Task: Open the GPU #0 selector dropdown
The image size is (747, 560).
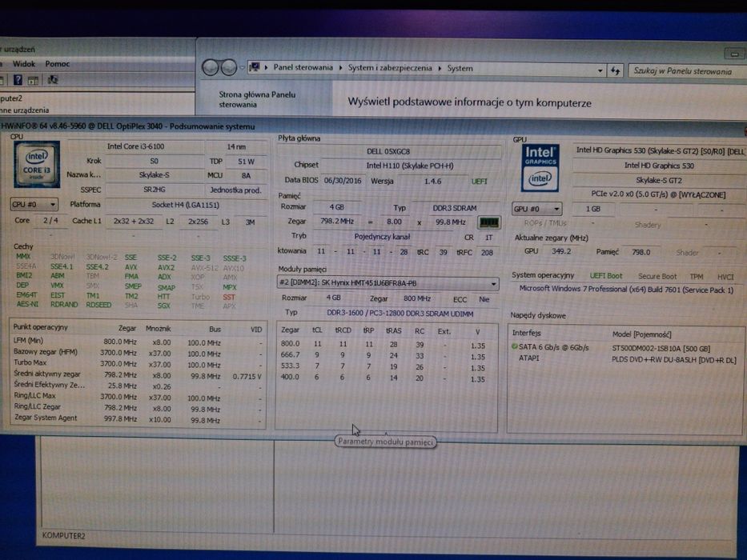Action: tap(537, 209)
